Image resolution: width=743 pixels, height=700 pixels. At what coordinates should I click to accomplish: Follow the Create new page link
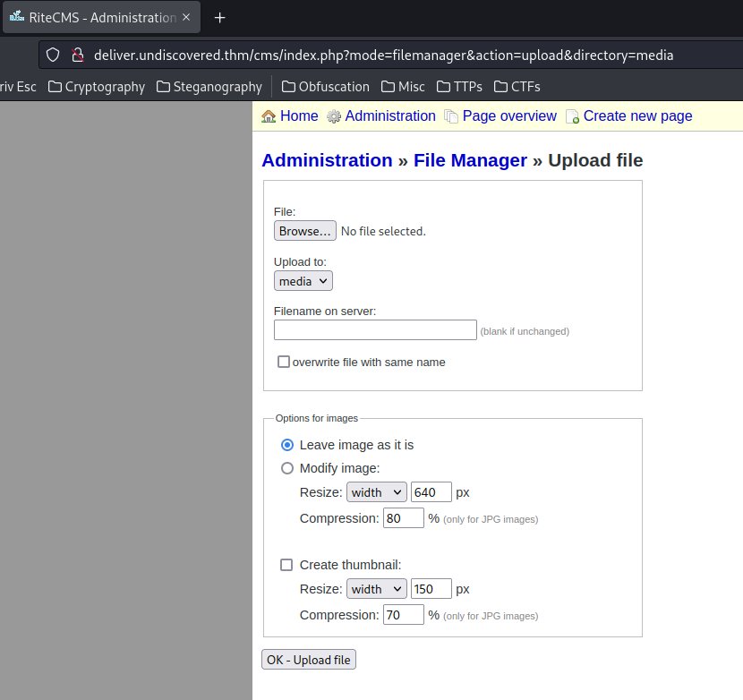[x=637, y=116]
